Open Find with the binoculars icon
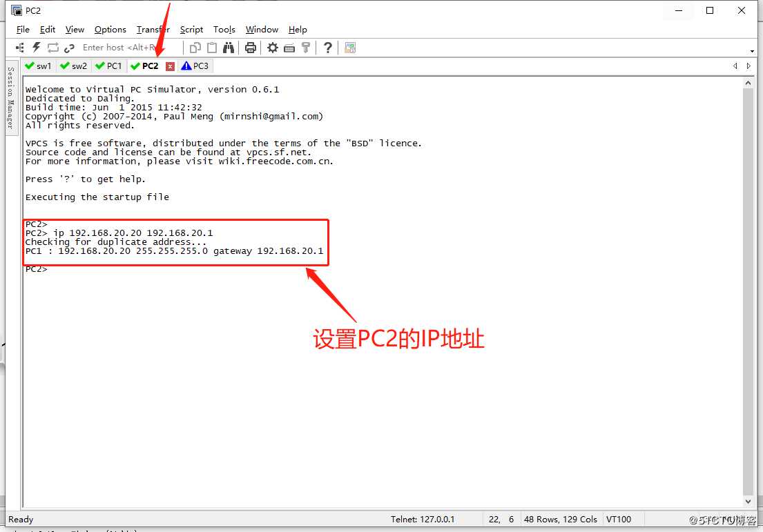Screen dimensions: 763x532 click(x=229, y=48)
